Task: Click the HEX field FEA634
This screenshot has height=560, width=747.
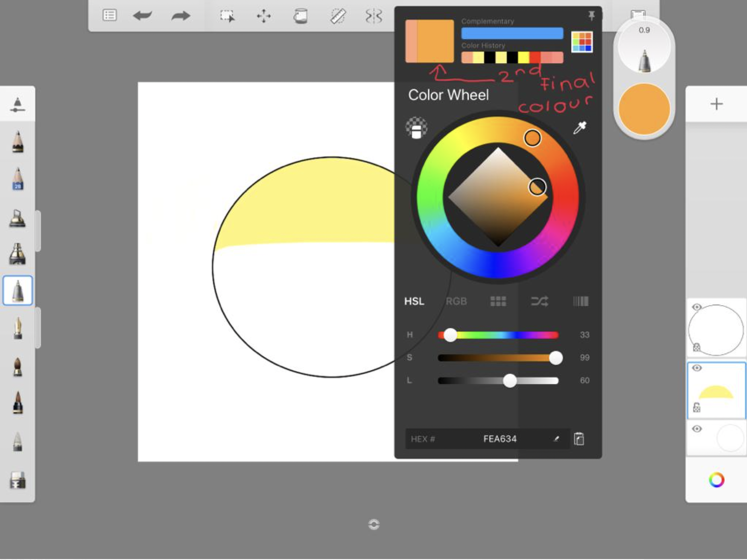Action: coord(487,439)
